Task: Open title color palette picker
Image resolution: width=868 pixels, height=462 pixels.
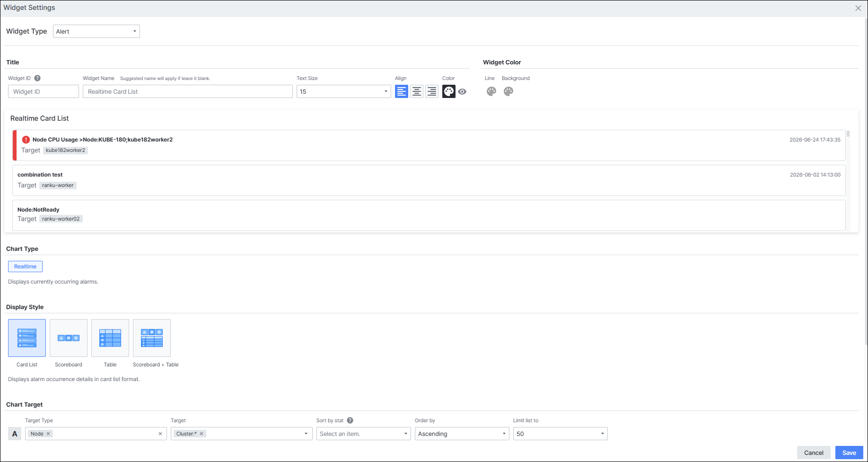Action: click(449, 91)
